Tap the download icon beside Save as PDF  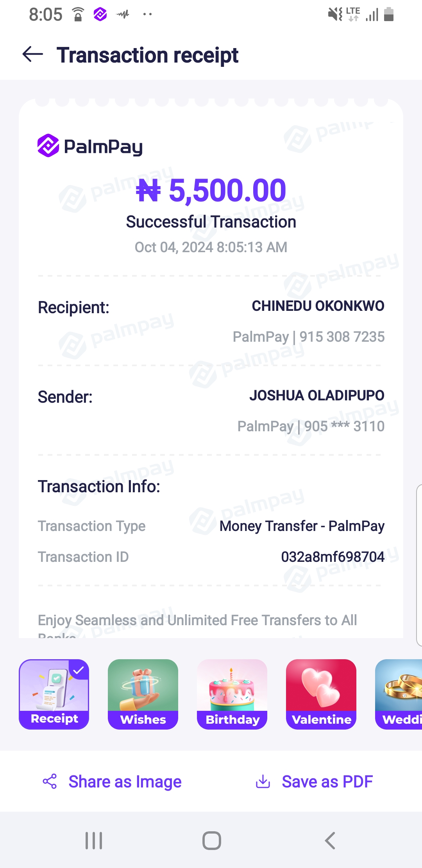click(263, 781)
